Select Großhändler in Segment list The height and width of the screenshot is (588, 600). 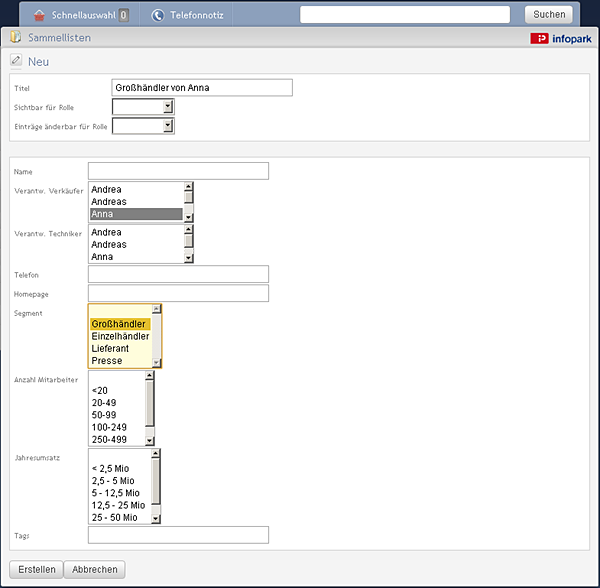pyautogui.click(x=121, y=324)
